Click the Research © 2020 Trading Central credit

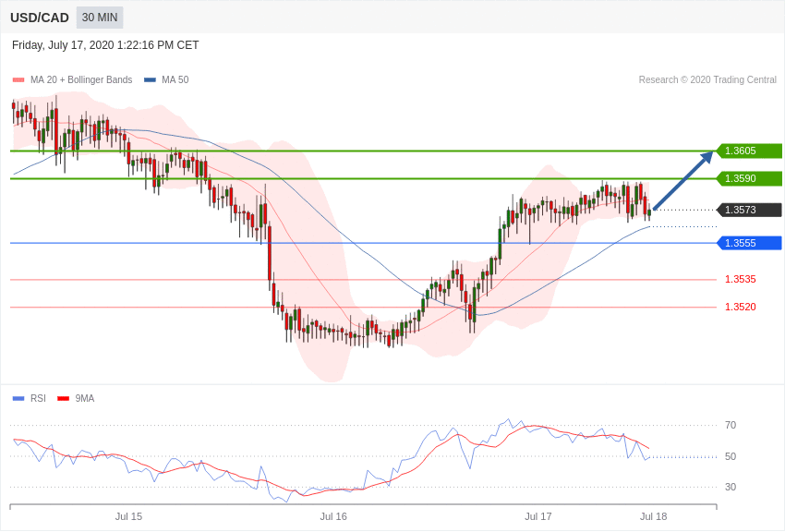(707, 79)
